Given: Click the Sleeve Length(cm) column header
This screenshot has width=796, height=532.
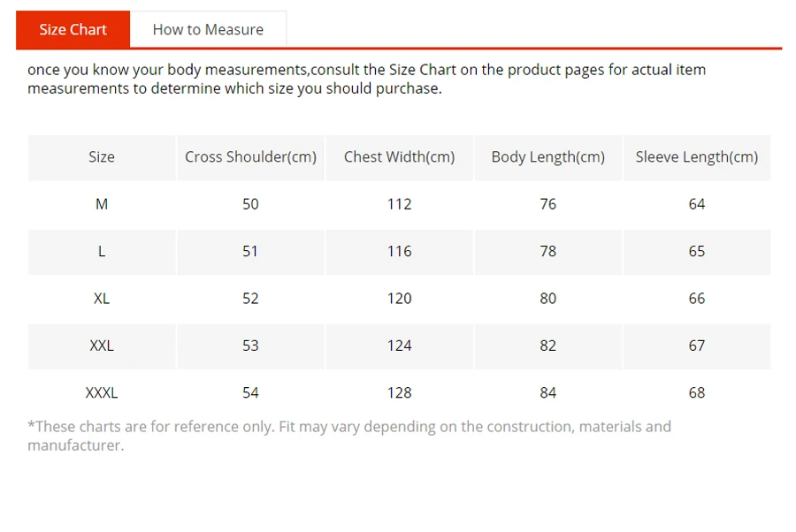Looking at the screenshot, I should point(697,157).
